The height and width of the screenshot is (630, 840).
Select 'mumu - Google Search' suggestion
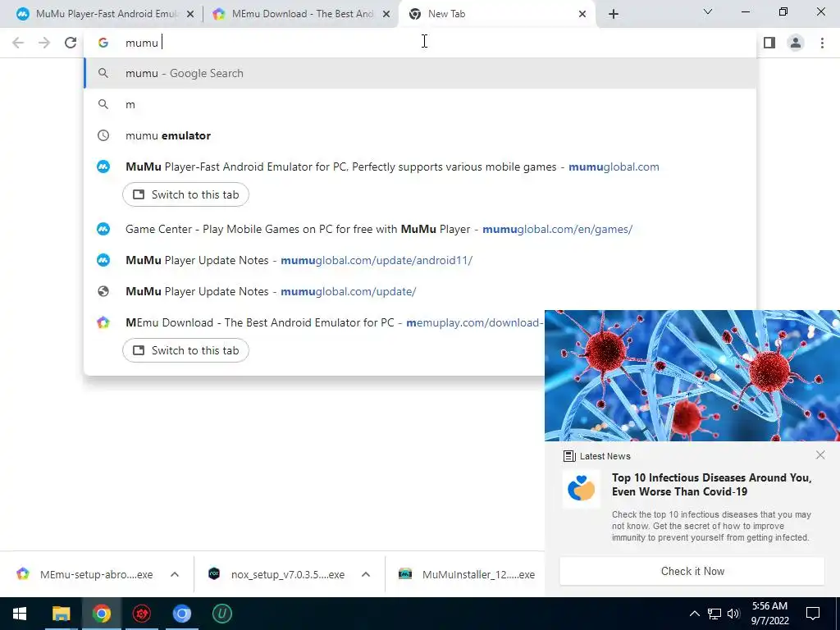pyautogui.click(x=420, y=73)
